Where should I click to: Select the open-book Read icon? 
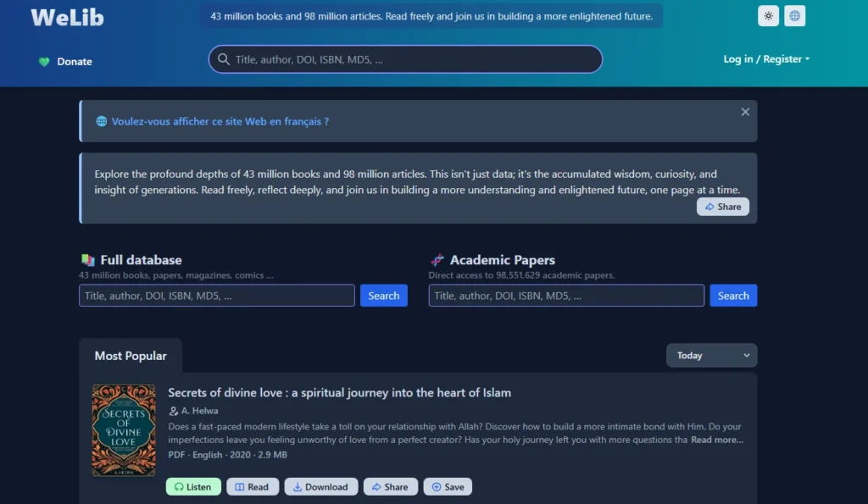pos(240,486)
